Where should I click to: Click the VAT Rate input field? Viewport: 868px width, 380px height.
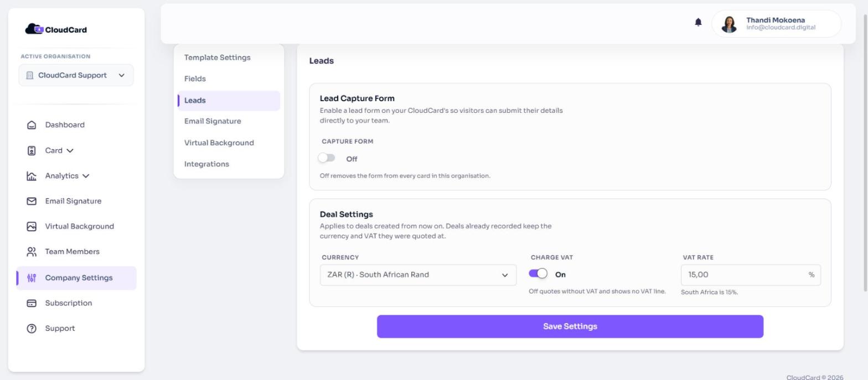click(x=751, y=275)
